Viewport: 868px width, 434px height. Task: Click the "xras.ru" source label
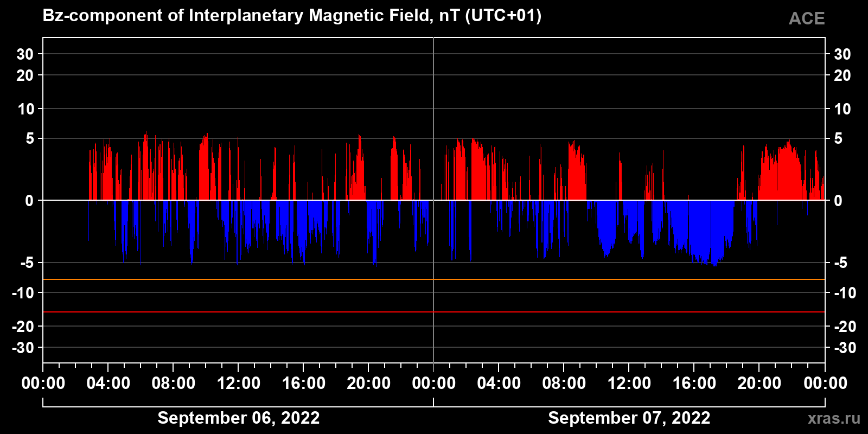(x=834, y=418)
